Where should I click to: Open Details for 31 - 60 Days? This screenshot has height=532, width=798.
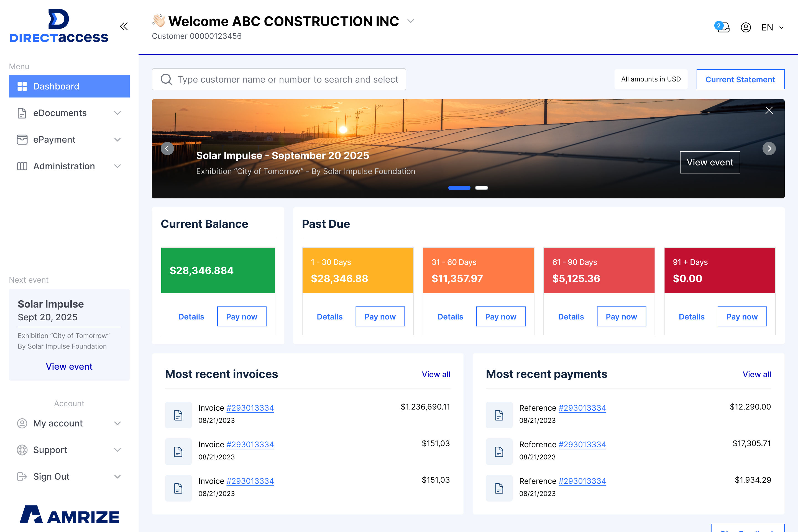coord(450,316)
